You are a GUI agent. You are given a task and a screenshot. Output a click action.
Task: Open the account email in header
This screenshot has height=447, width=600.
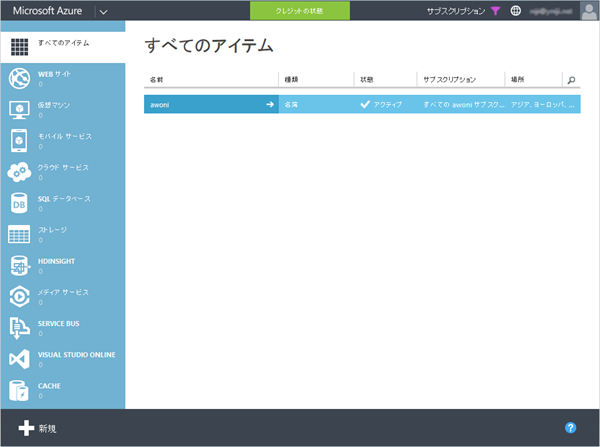(x=551, y=11)
